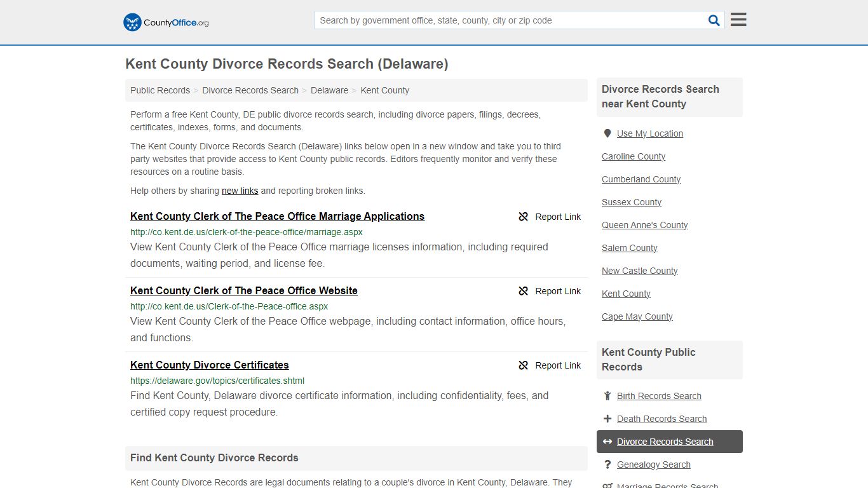Click the Kent County breadcrumb
This screenshot has height=488, width=868.
coord(384,90)
